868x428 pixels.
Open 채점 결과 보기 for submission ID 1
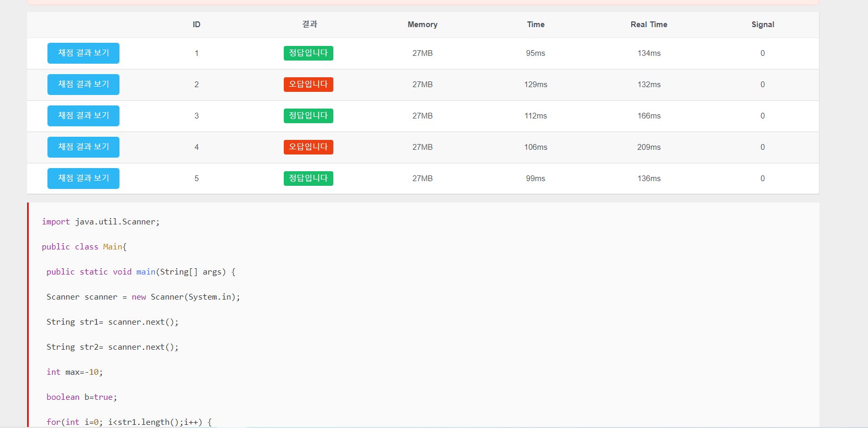click(83, 53)
